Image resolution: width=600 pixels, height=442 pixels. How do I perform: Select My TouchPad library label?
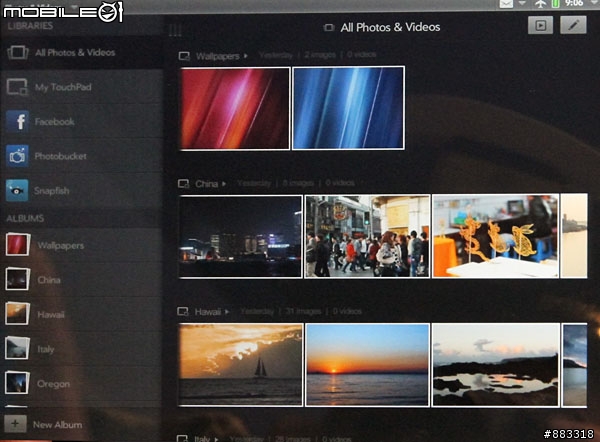[x=63, y=87]
